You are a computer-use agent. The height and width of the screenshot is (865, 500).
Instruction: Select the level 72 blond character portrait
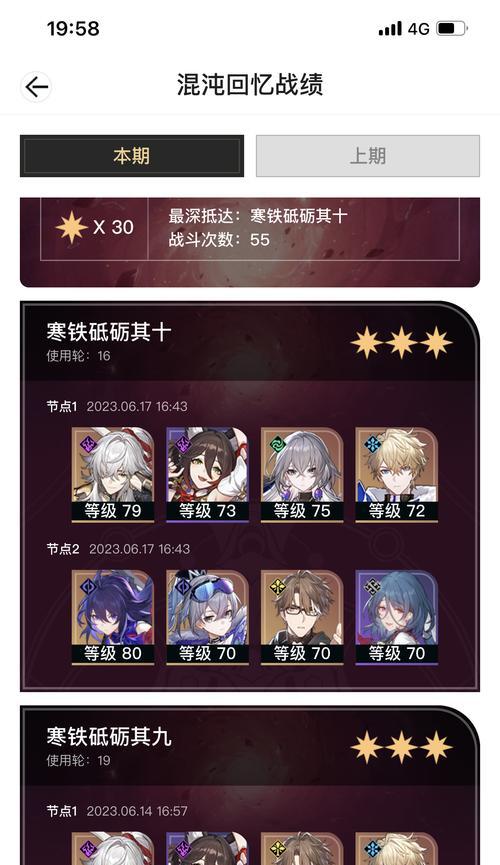coord(397,474)
